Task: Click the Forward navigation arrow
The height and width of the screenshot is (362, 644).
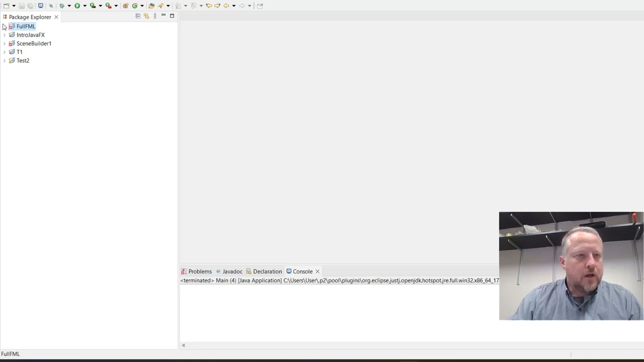Action: click(x=242, y=6)
